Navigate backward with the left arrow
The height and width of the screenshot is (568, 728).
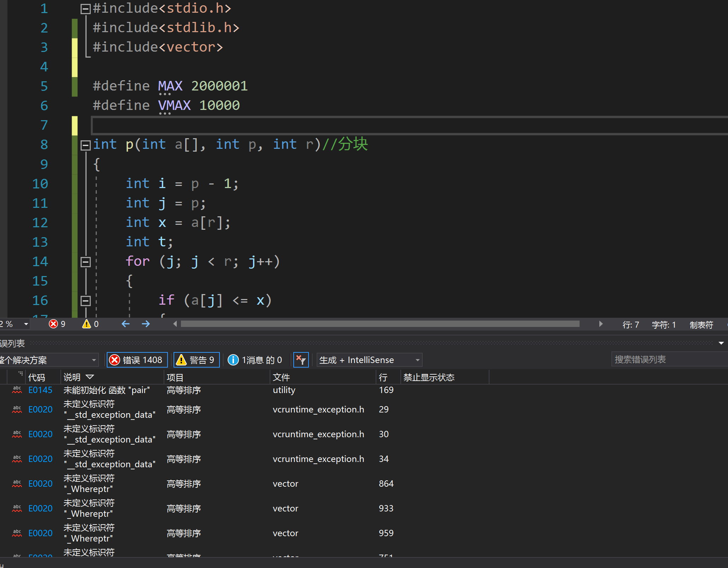(125, 324)
